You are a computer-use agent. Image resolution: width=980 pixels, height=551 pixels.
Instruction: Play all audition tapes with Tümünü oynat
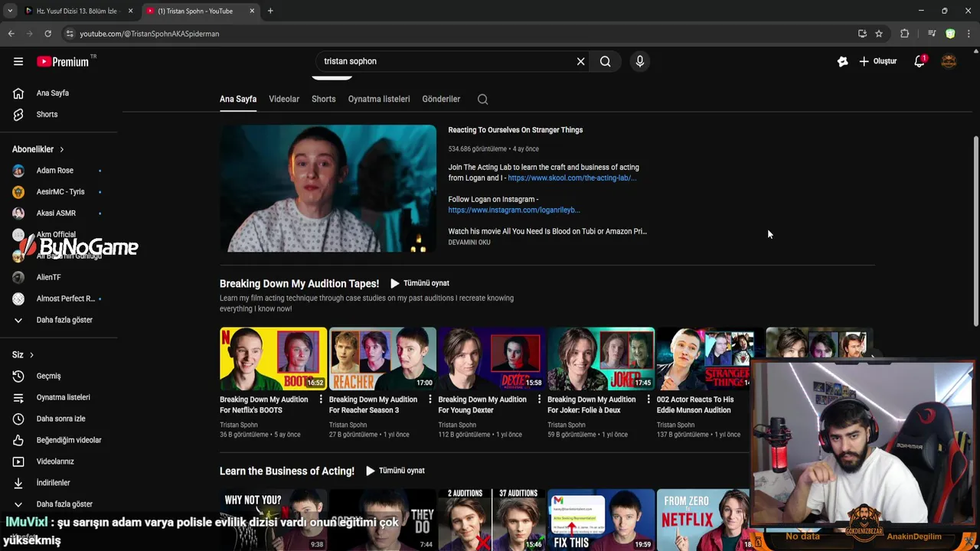420,283
